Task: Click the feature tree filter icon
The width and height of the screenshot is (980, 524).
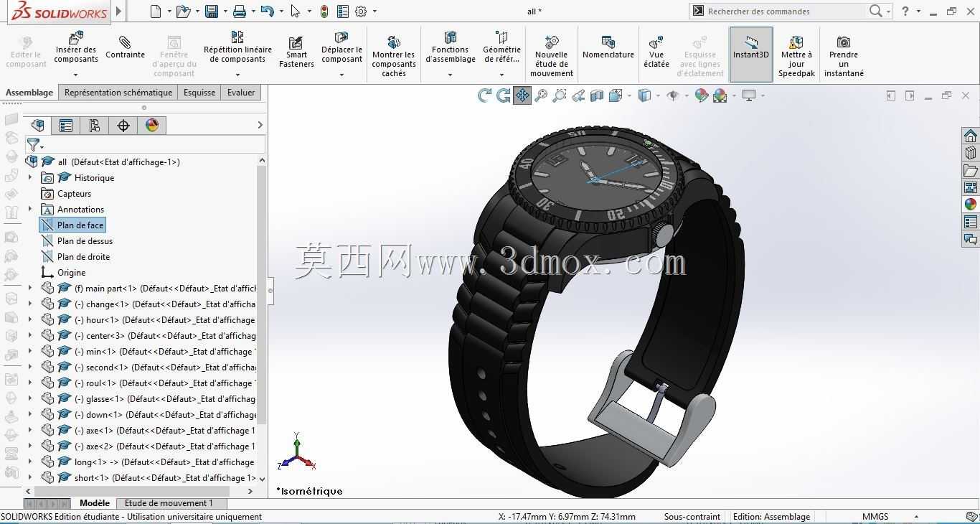Action: 33,146
